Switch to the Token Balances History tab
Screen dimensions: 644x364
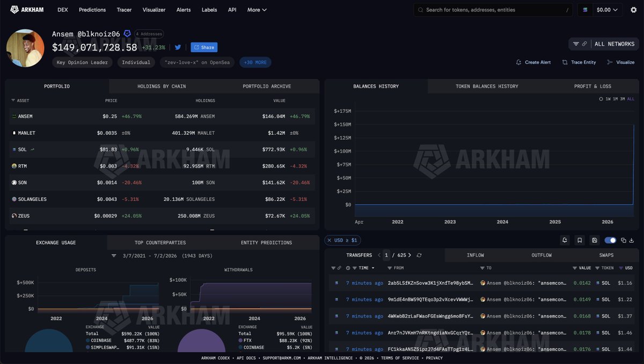point(487,86)
